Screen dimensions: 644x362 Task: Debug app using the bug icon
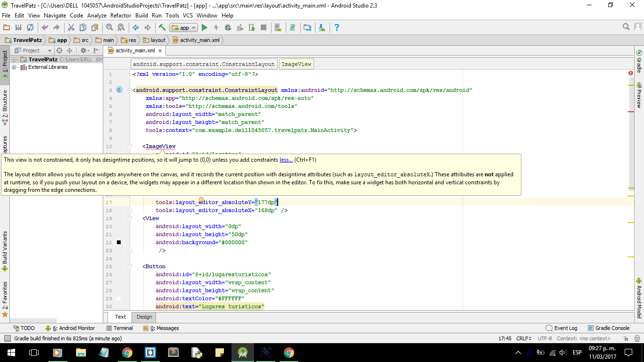coord(228,28)
